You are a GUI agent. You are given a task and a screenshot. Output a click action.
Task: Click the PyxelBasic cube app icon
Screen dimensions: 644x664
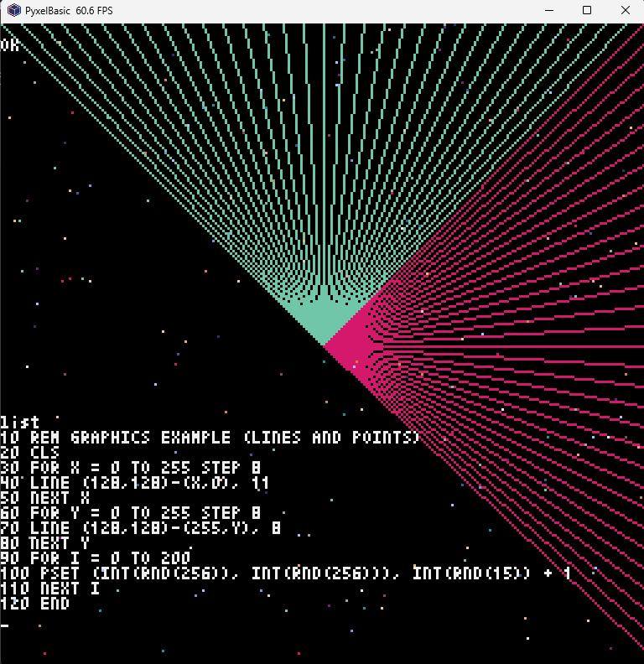[x=14, y=10]
